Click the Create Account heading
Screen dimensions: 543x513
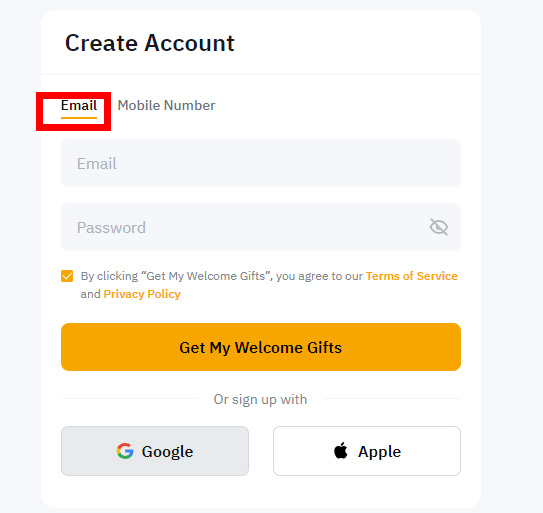pyautogui.click(x=150, y=43)
